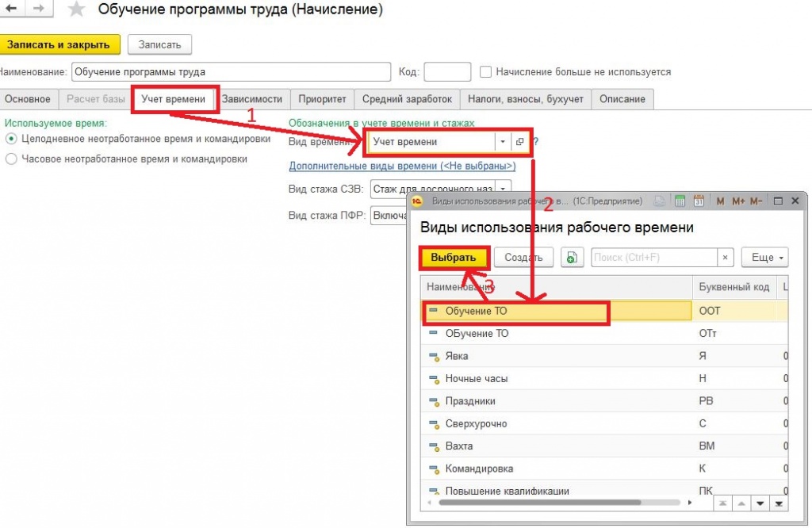
Task: Select 'Целодневное неотработанное время и командировки' option
Action: pyautogui.click(x=11, y=139)
